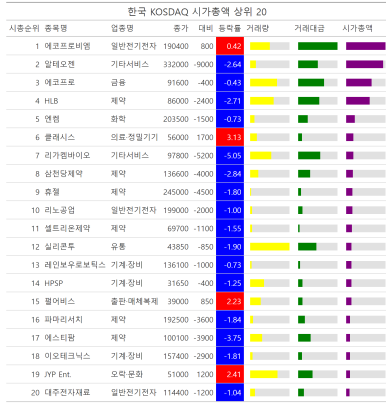Click the red 0.42 change rate cell
The width and height of the screenshot is (386, 404).
230,46
